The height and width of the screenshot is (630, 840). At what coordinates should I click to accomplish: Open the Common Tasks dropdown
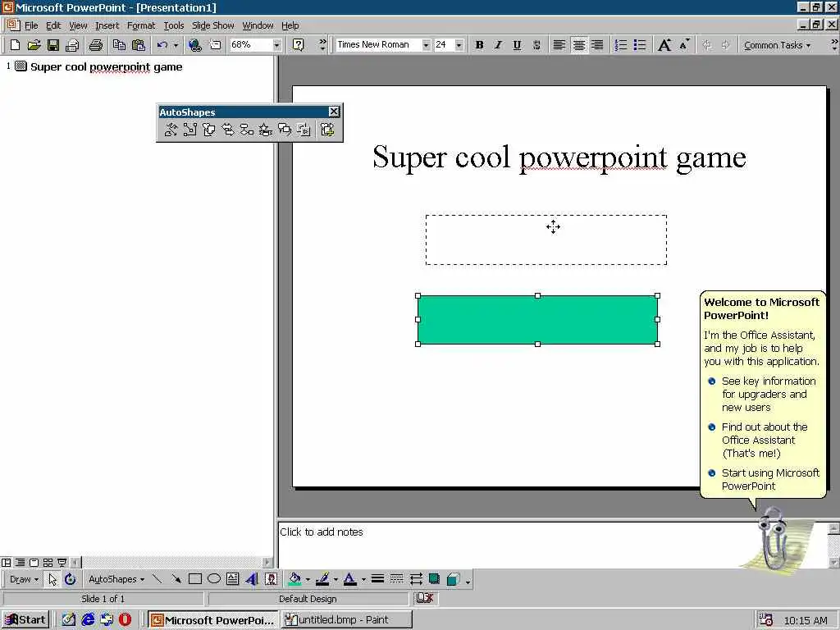click(778, 46)
